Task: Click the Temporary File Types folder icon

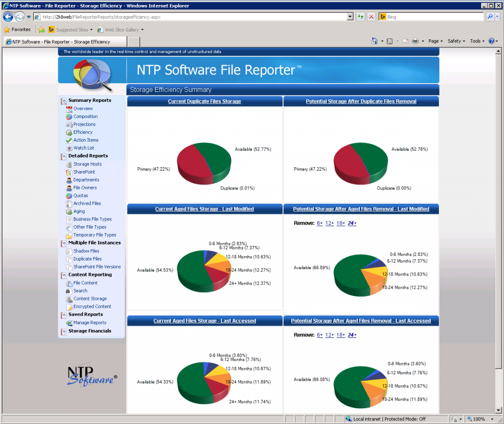Action: point(69,235)
